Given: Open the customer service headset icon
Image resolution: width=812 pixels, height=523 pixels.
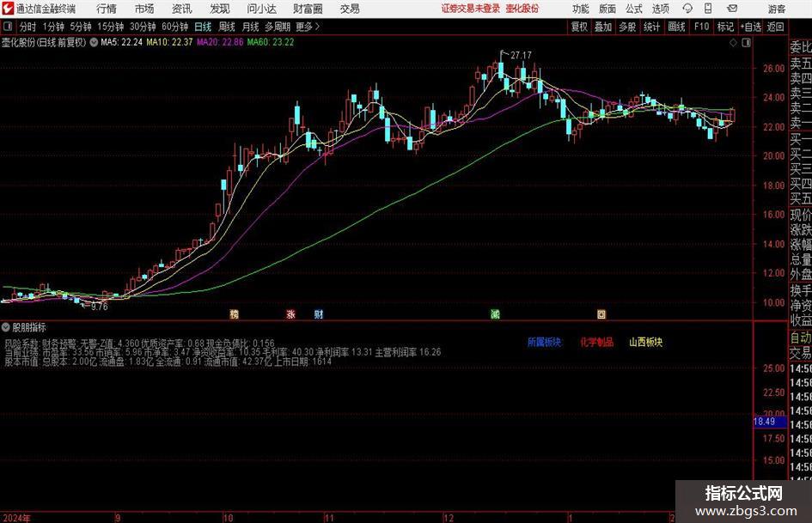Looking at the screenshot, I should click(x=687, y=9).
